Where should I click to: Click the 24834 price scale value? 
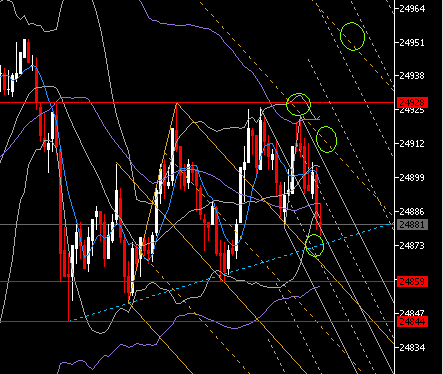tap(412, 347)
